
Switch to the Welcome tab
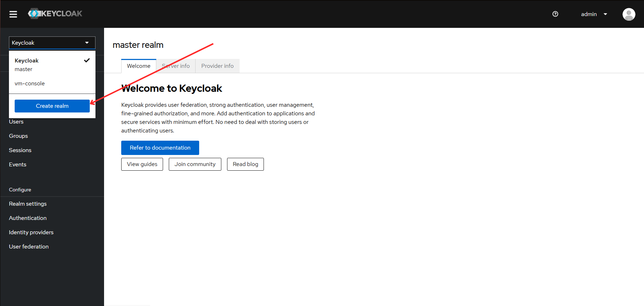[x=139, y=66]
